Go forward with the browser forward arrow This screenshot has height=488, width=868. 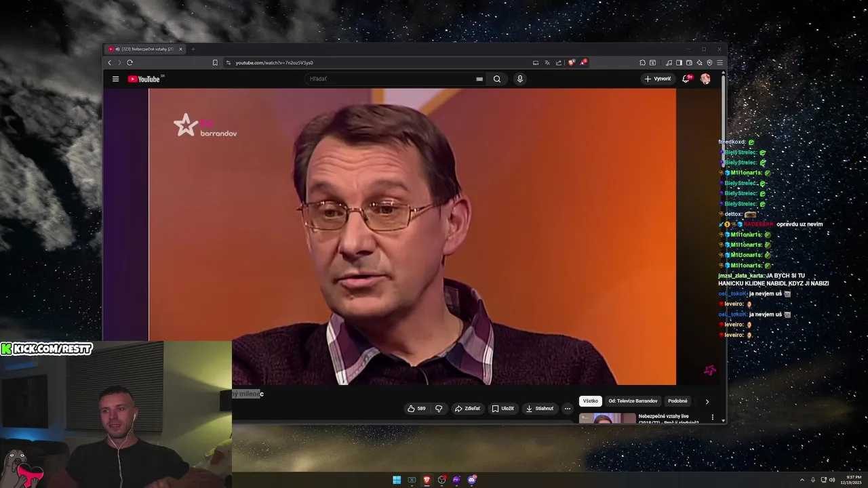point(119,62)
